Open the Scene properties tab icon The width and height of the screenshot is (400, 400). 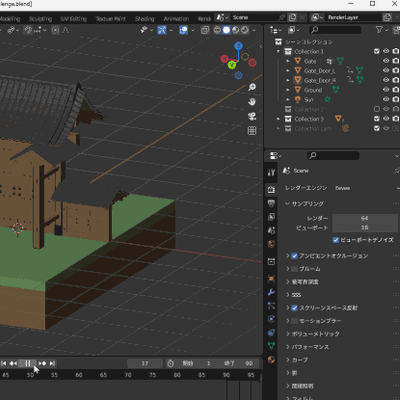coord(271,230)
